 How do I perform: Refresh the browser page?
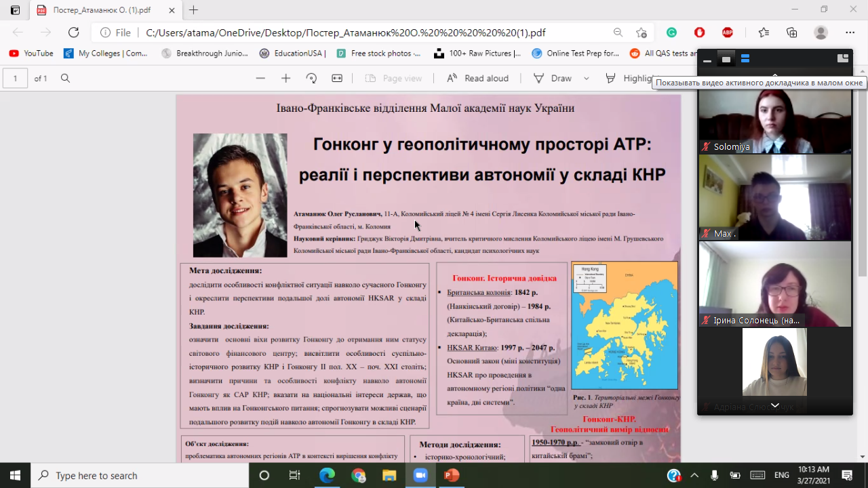74,33
